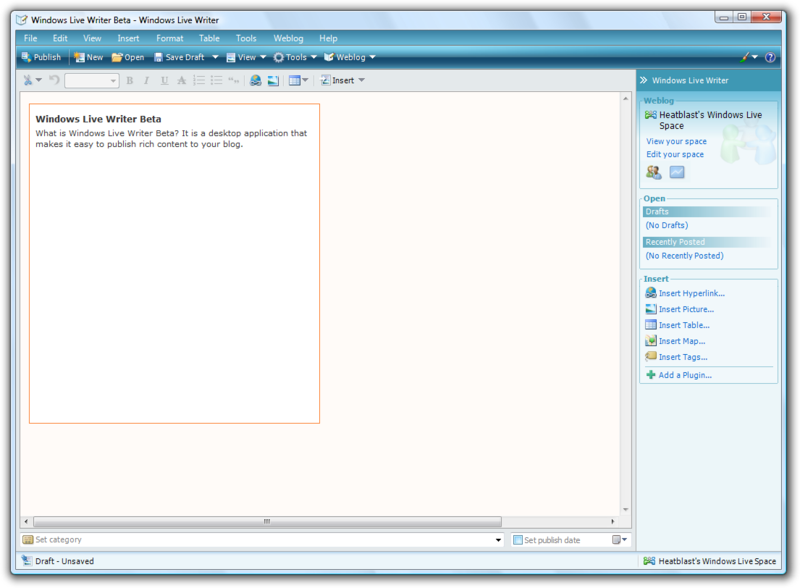Click the Open folder toolbar button
This screenshot has width=800, height=588.
pyautogui.click(x=128, y=57)
